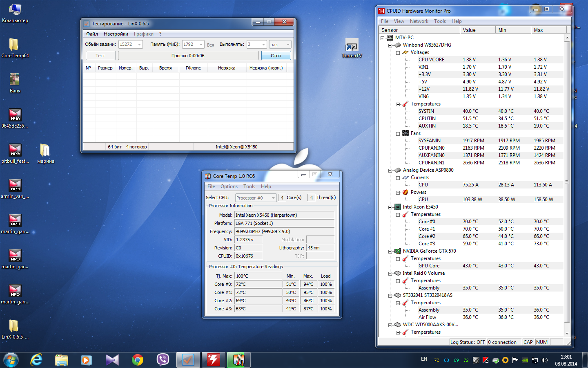Click the Frequency field showing 4049.03MHz
Screen dimensions: 588x368
click(285, 231)
